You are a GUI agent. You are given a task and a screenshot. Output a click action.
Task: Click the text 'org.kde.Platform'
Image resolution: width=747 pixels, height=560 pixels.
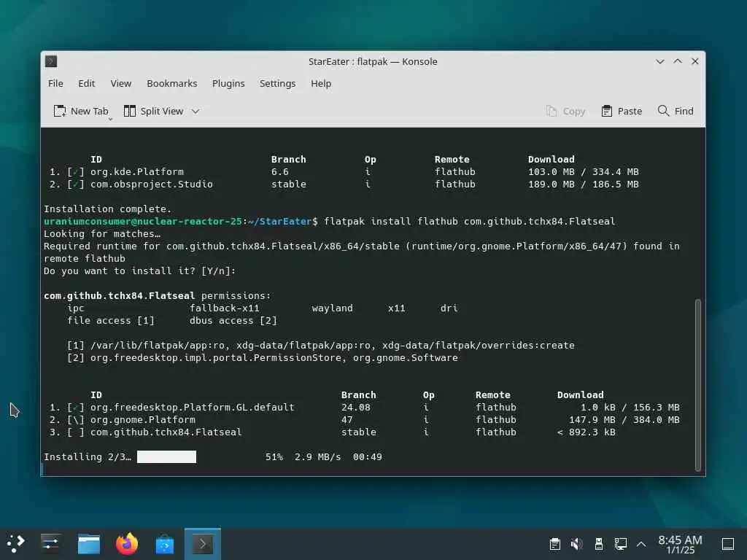coord(136,172)
